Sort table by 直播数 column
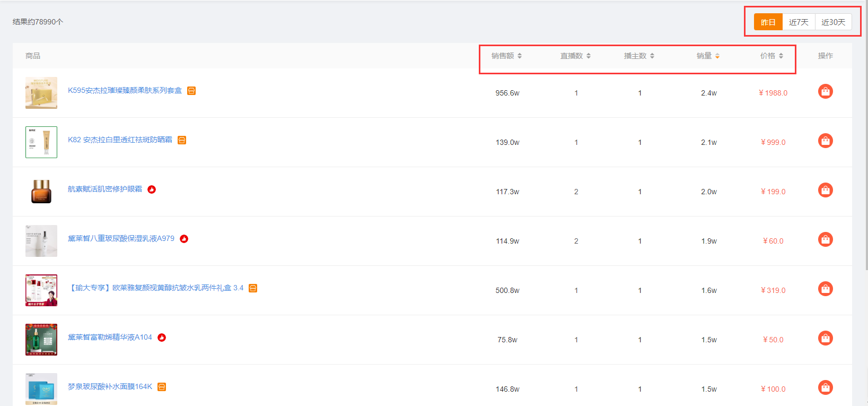This screenshot has width=868, height=406. point(575,56)
